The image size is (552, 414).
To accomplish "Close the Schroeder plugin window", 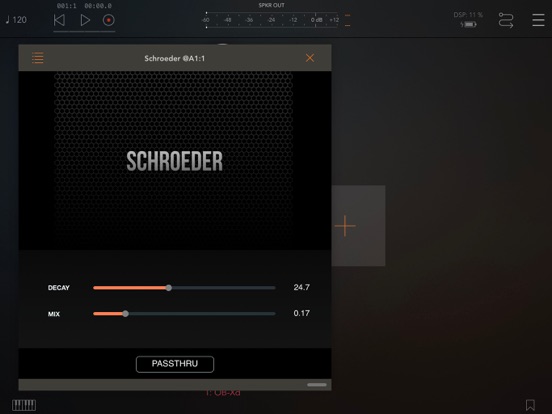I will click(310, 58).
